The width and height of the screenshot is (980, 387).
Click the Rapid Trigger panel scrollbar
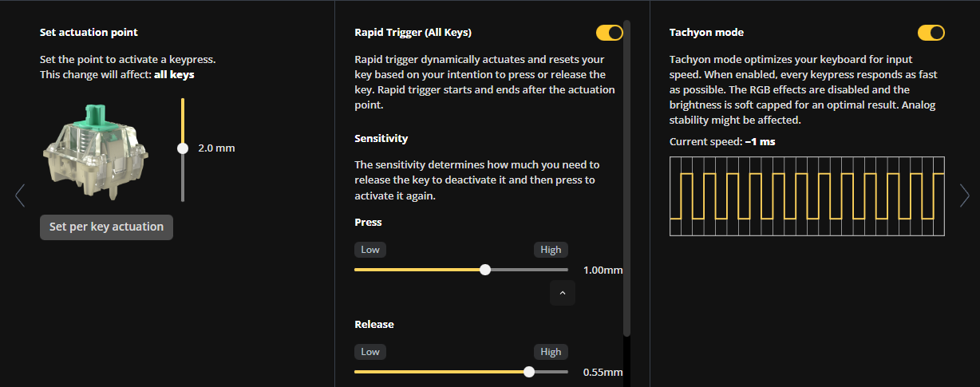click(626, 176)
